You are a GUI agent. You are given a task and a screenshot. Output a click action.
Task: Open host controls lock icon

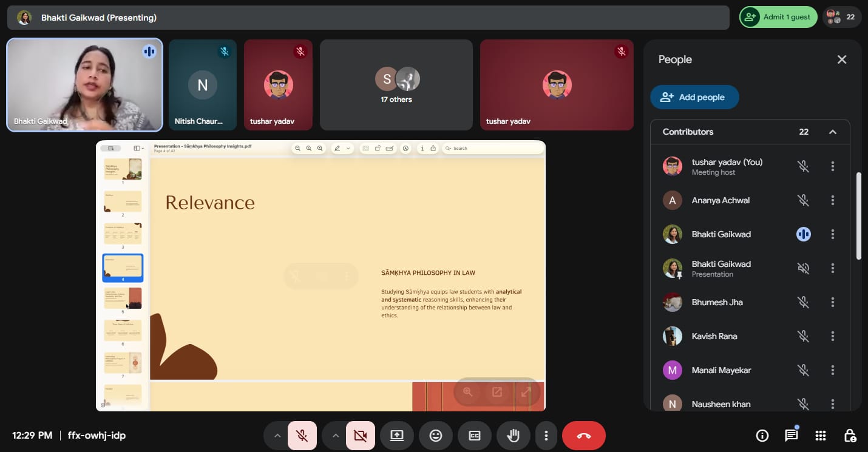pyautogui.click(x=850, y=436)
